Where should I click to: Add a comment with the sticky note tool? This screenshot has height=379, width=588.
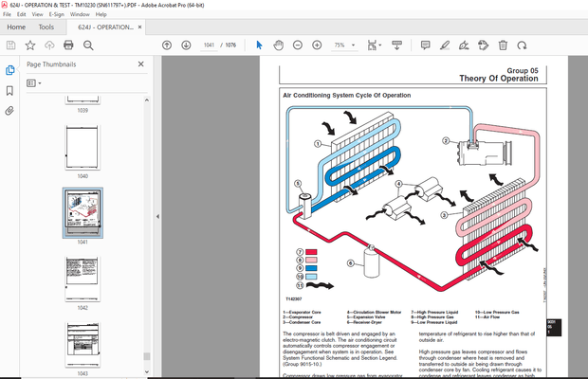(425, 45)
